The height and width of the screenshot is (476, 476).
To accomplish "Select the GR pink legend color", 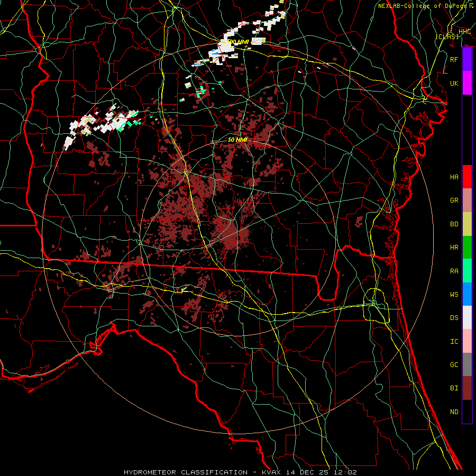I will pyautogui.click(x=467, y=200).
